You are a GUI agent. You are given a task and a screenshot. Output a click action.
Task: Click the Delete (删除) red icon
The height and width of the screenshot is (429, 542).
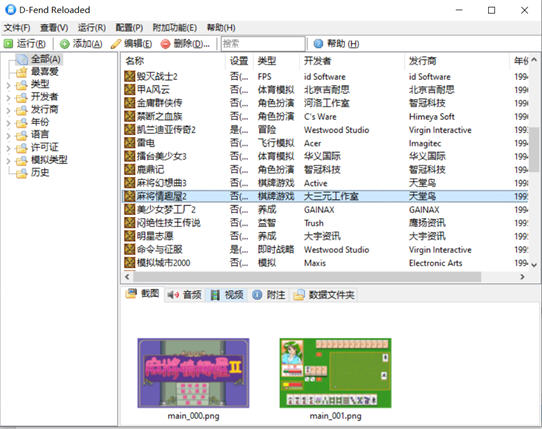coord(166,44)
